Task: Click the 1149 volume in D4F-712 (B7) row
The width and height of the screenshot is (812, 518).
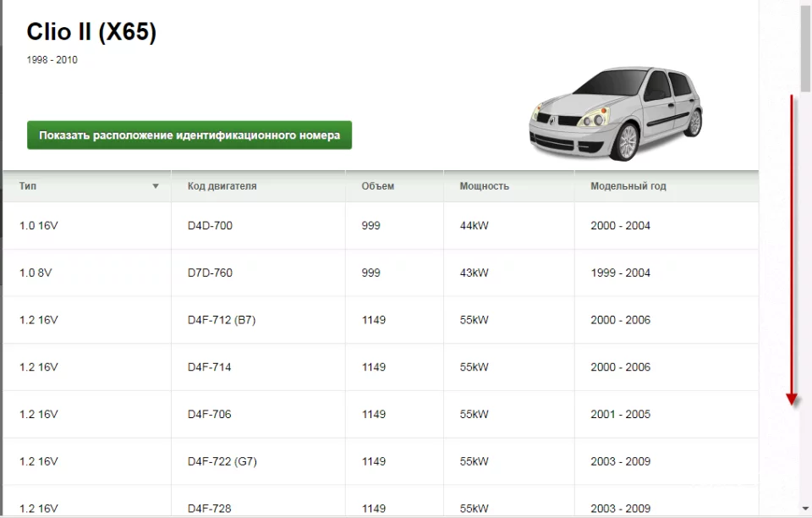Action: 373,320
